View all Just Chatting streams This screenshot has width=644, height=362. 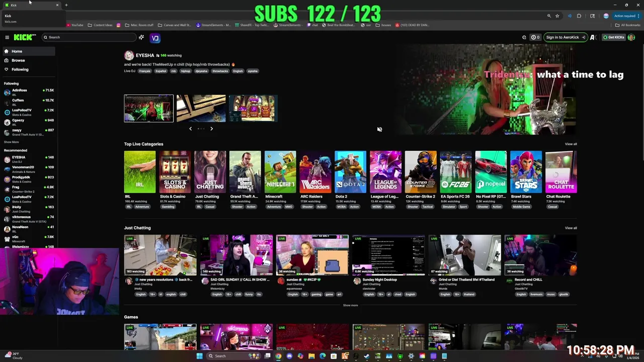pos(571,228)
